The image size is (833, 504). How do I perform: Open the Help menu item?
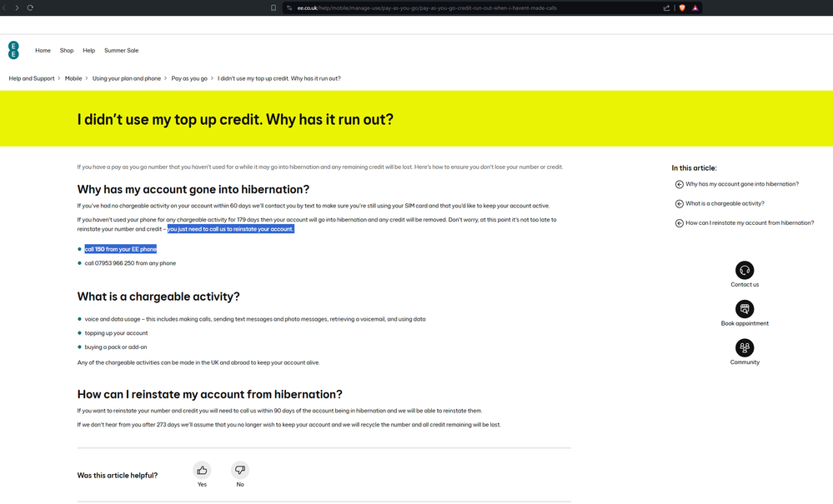pyautogui.click(x=88, y=50)
